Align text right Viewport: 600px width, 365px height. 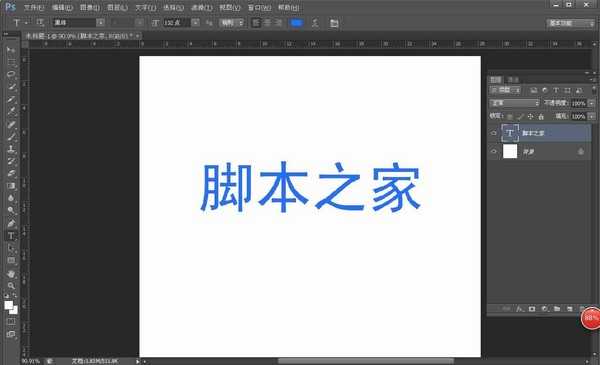point(279,23)
